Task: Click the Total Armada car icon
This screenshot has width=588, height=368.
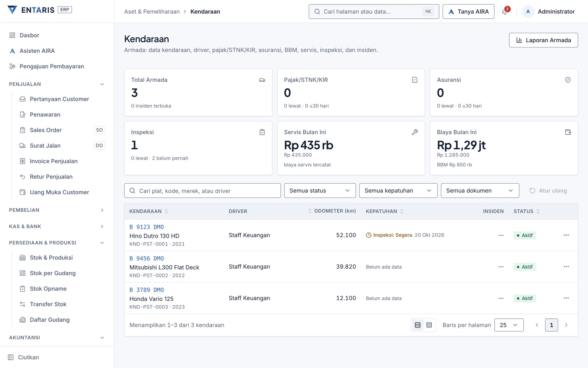Action: click(262, 80)
